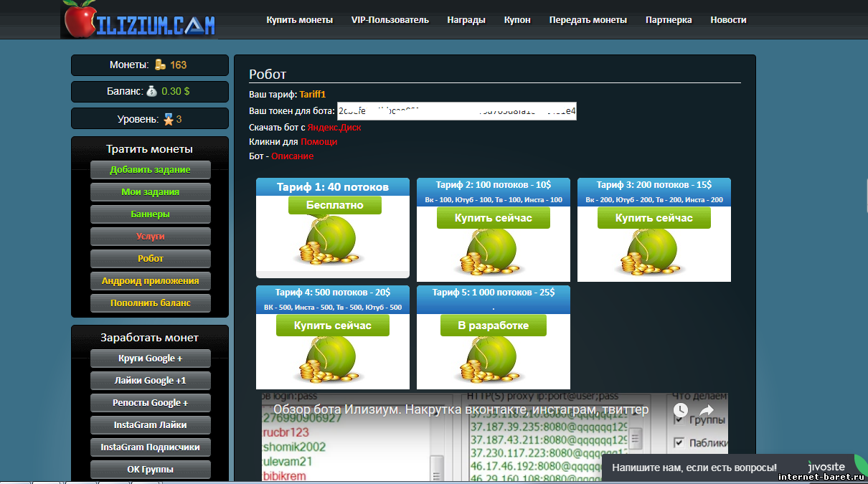Image resolution: width=868 pixels, height=484 pixels.
Task: Open Круги Google + earning task
Action: (151, 359)
